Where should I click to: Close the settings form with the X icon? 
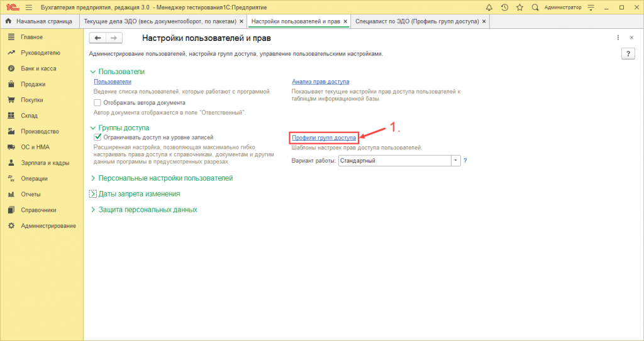point(631,38)
